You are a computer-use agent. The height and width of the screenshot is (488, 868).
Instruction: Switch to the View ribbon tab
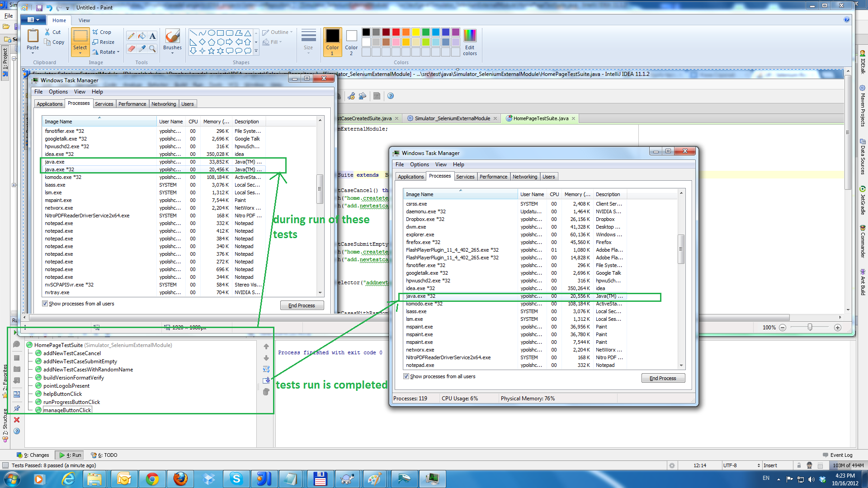coord(84,20)
